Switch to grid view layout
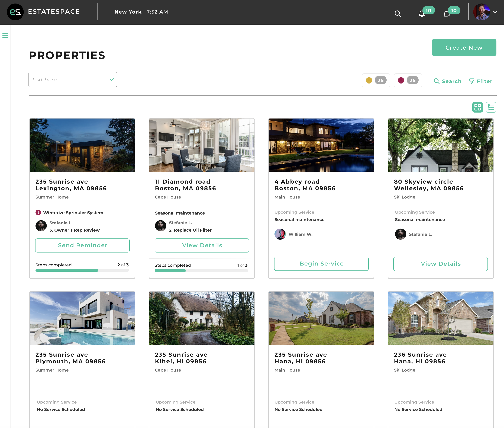Screen dimensions: 504x428 [x=477, y=107]
